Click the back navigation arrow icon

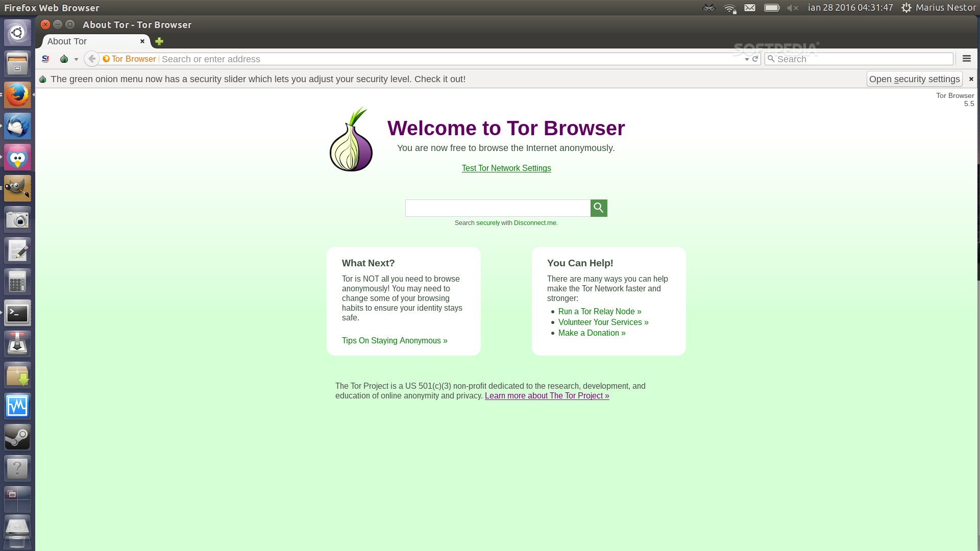click(91, 59)
